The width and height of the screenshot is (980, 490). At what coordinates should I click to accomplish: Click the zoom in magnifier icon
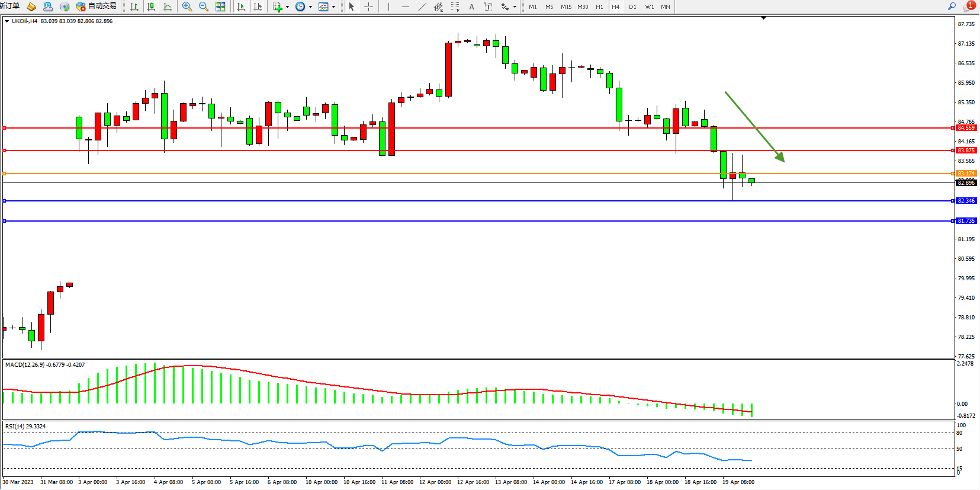click(187, 7)
